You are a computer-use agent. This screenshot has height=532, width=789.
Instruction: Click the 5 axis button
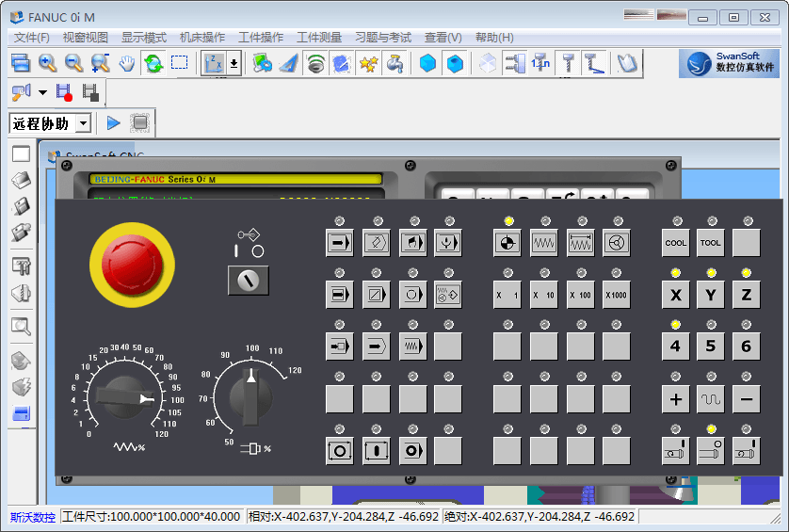click(x=711, y=347)
